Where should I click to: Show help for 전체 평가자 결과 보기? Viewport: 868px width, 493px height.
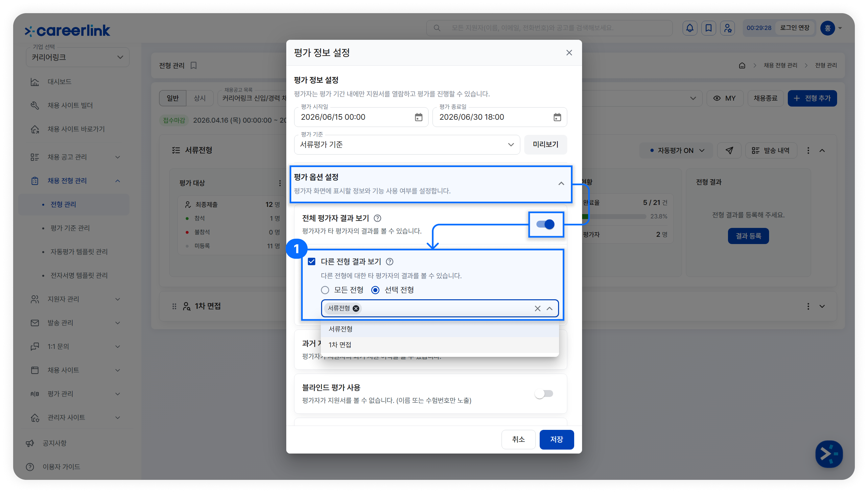point(377,218)
